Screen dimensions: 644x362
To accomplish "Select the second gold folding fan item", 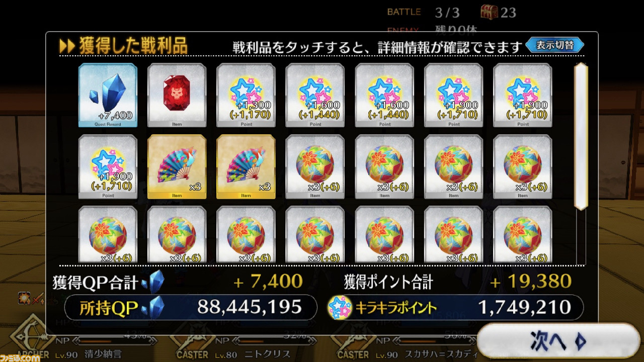I will (x=246, y=167).
